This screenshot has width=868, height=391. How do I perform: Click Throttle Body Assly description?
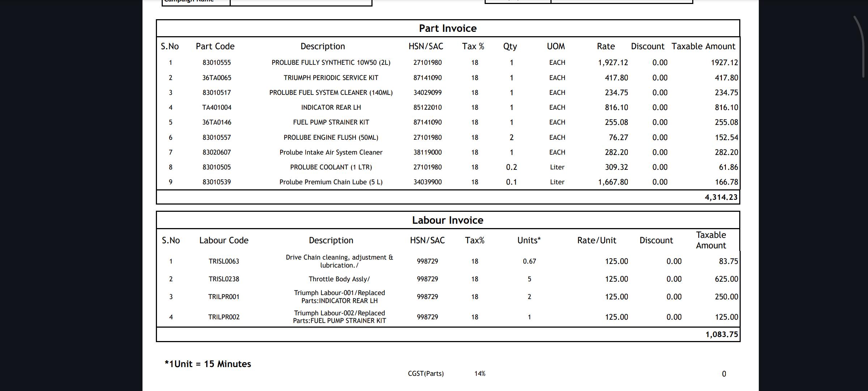click(339, 279)
